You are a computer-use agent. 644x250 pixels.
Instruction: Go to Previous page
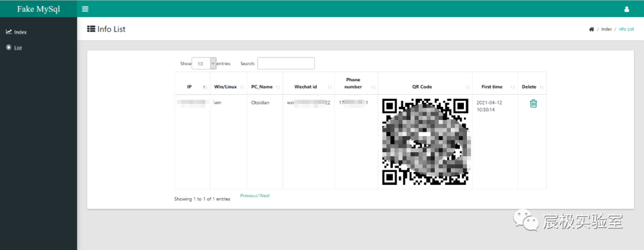click(249, 196)
